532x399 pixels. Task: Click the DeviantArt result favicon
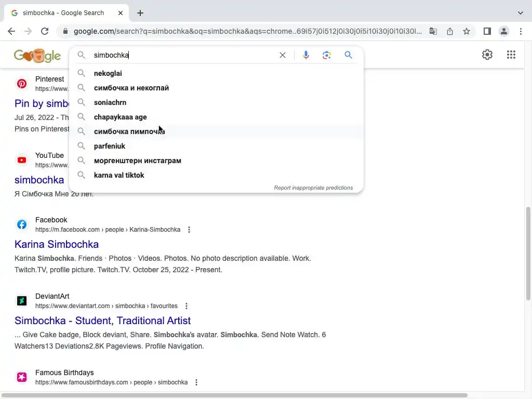click(x=22, y=301)
